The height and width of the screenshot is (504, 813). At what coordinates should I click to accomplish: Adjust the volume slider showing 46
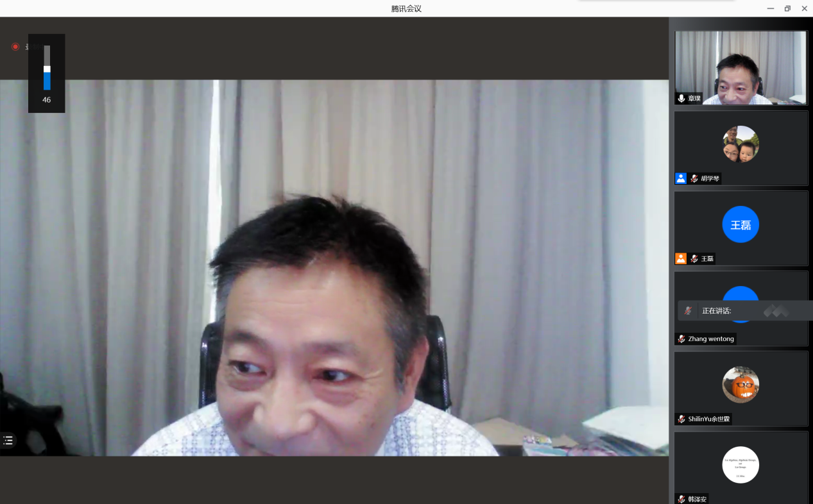tap(47, 69)
